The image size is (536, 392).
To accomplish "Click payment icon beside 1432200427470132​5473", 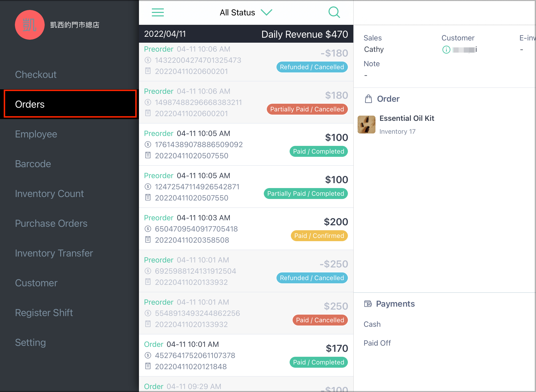I will coord(148,60).
